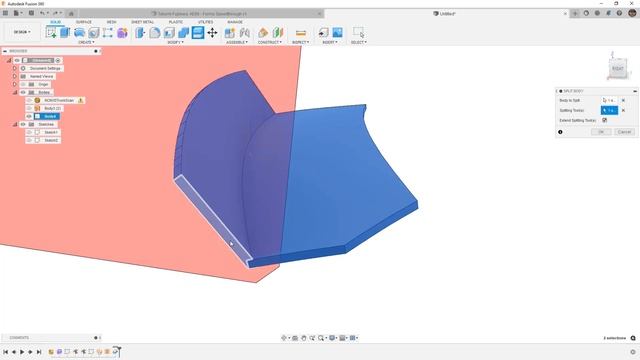Viewport: 640px width, 360px height.
Task: Confirm Split Body with OK
Action: [601, 132]
